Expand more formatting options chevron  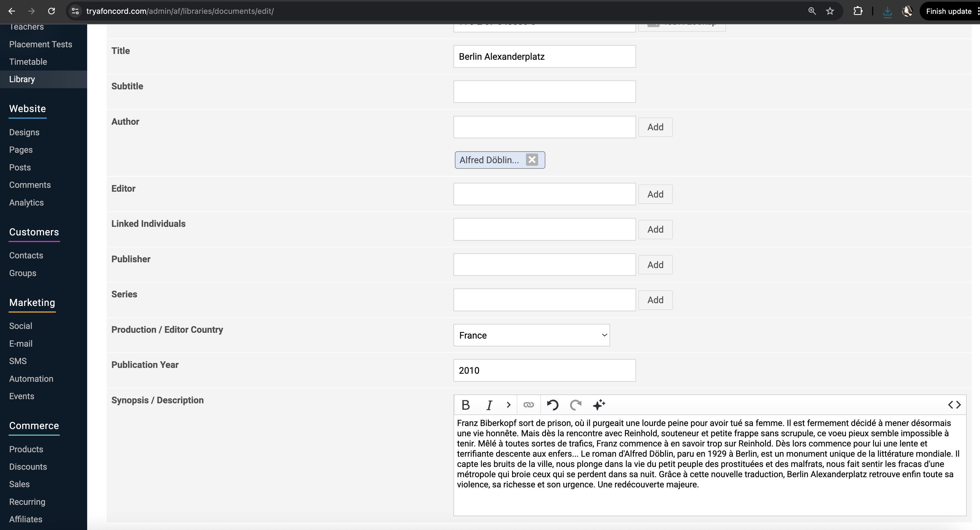[508, 405]
